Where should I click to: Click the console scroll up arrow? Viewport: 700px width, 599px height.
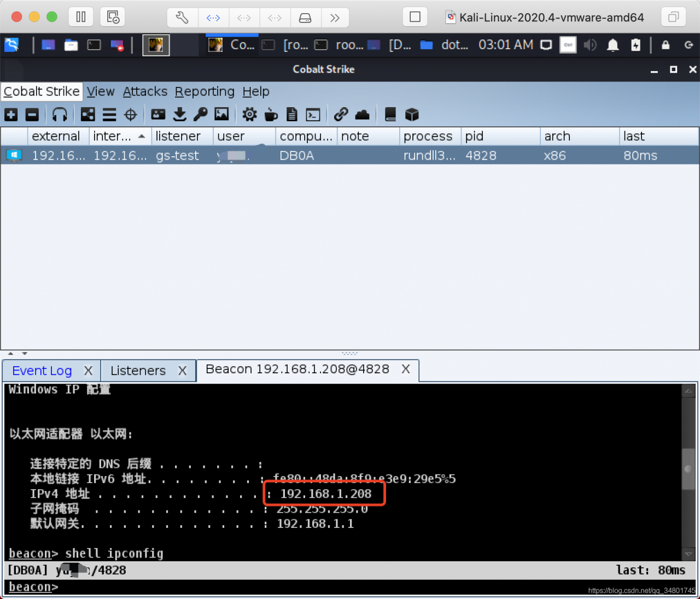(689, 391)
